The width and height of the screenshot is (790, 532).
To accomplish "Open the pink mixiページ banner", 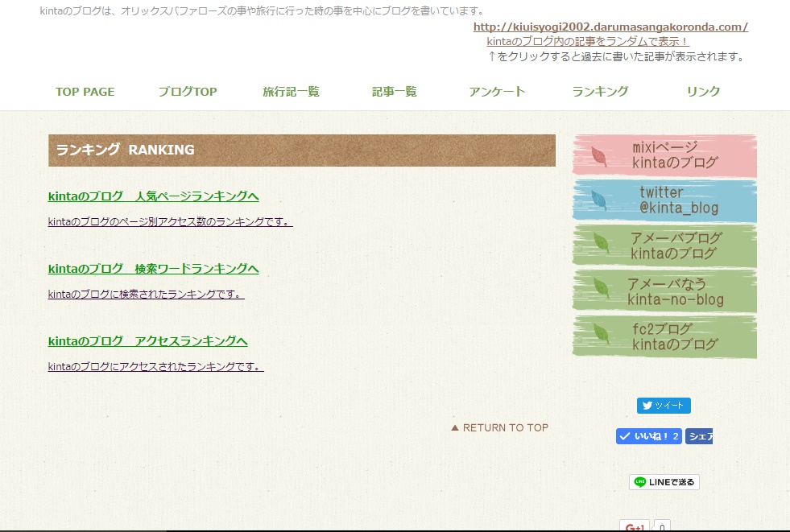I will pos(664,155).
